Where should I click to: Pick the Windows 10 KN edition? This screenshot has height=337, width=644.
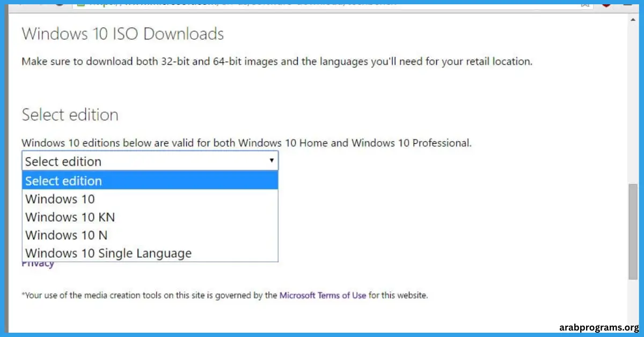tap(150, 217)
